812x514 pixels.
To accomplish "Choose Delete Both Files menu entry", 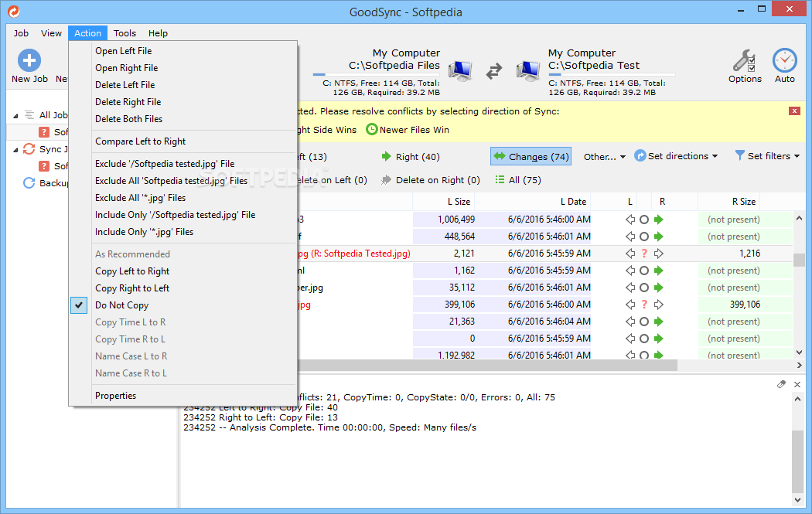I will 183,119.
